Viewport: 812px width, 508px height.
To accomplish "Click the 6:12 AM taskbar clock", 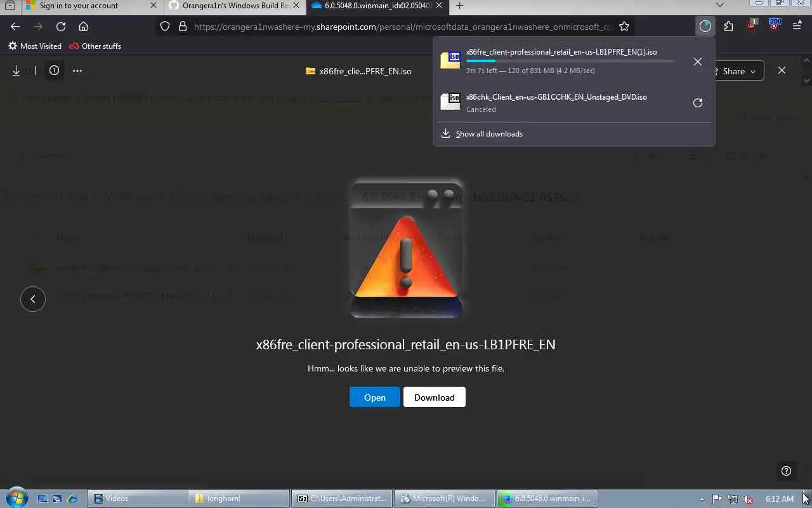I will point(779,499).
